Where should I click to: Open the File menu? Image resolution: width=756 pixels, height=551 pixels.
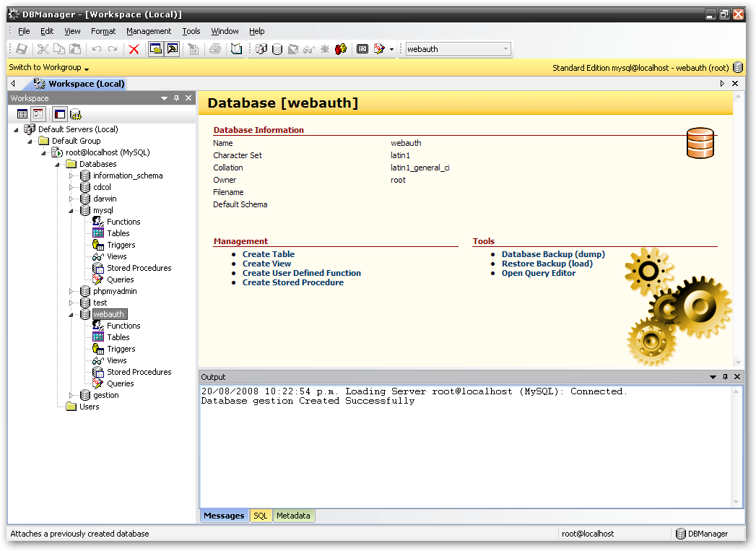(x=24, y=31)
